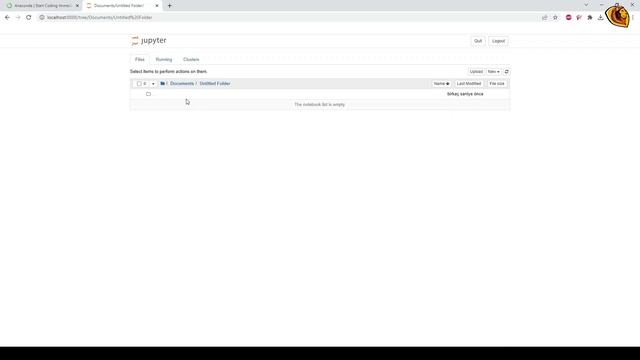This screenshot has width=640, height=360.
Task: Reload the browser page
Action: [29, 18]
